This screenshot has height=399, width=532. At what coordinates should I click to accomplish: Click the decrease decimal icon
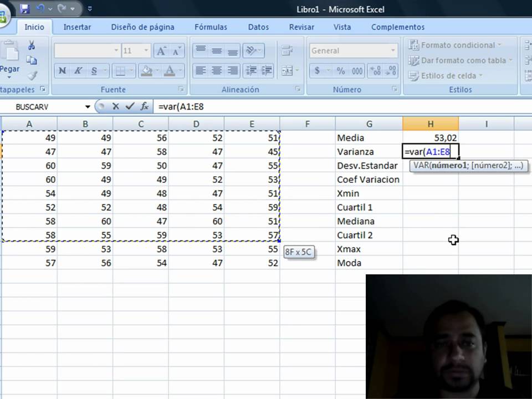pyautogui.click(x=391, y=70)
